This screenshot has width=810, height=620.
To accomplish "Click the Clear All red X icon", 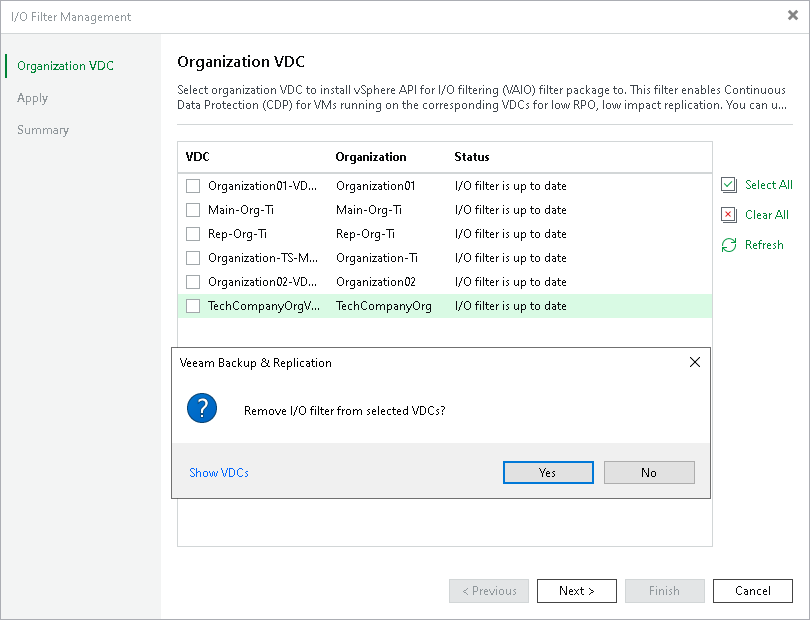I will pyautogui.click(x=729, y=215).
